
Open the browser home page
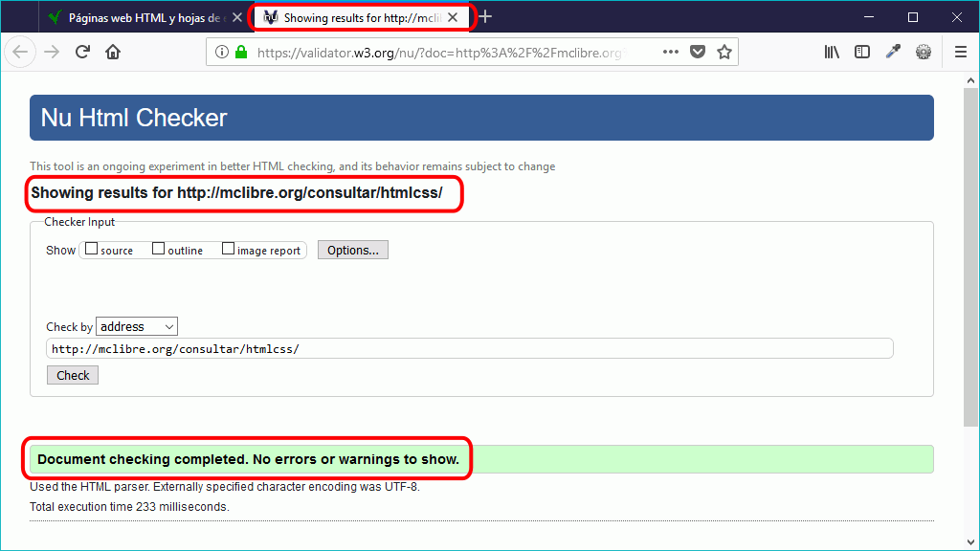113,52
